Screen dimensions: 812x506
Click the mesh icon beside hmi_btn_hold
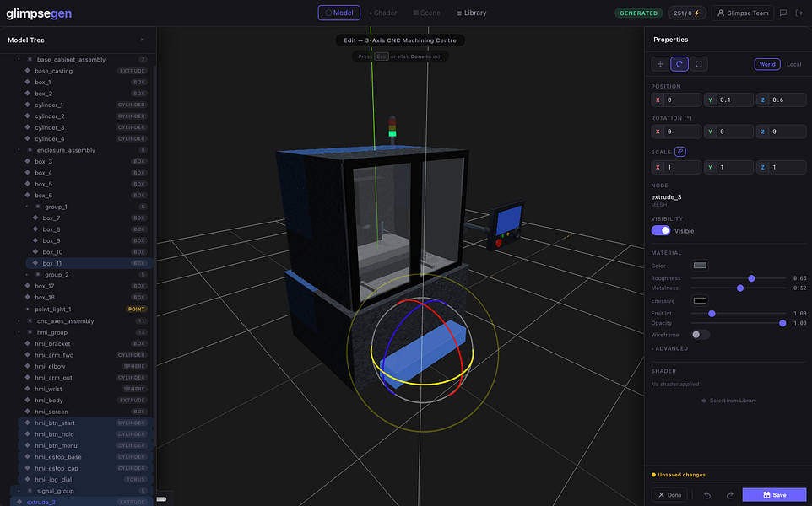28,434
